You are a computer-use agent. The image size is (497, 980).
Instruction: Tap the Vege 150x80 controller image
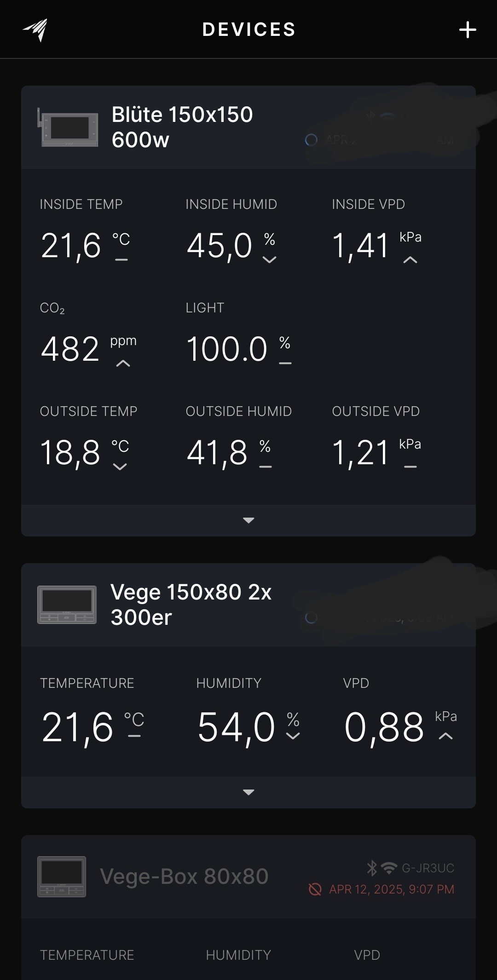point(67,605)
